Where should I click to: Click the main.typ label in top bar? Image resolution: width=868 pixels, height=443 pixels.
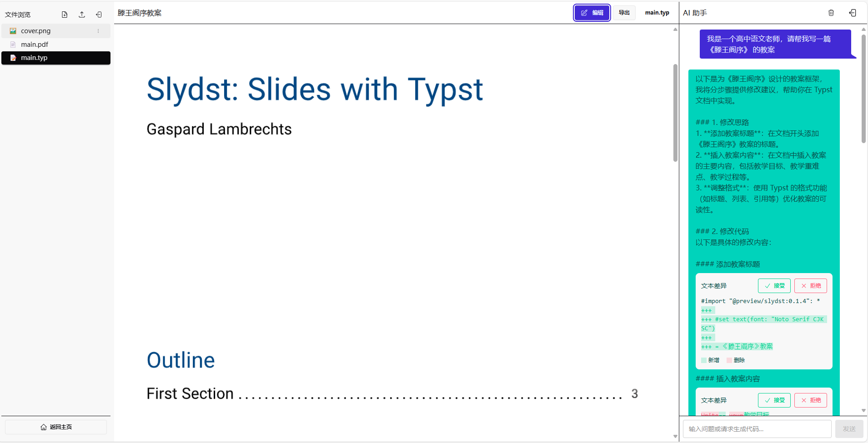pos(657,13)
